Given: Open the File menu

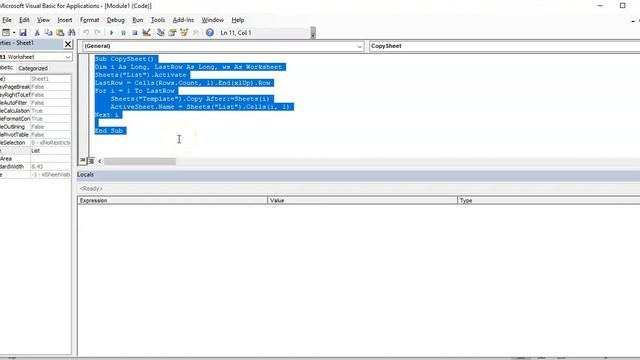Looking at the screenshot, I should pos(7,20).
